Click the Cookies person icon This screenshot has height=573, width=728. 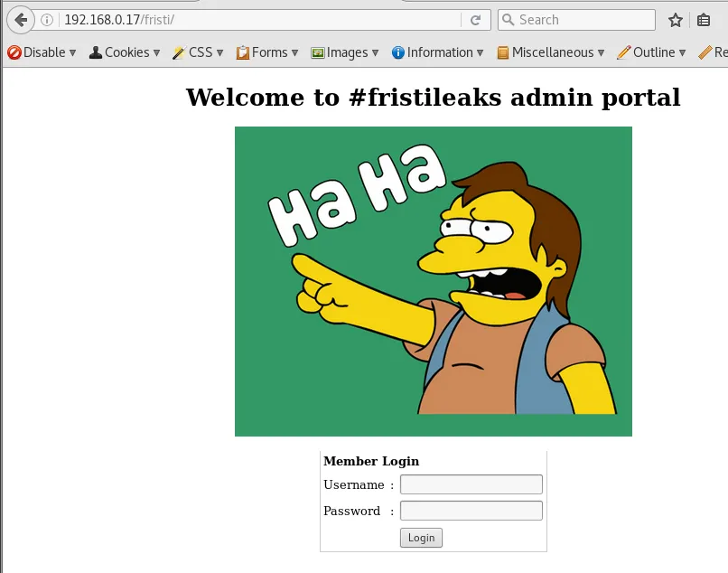click(96, 52)
